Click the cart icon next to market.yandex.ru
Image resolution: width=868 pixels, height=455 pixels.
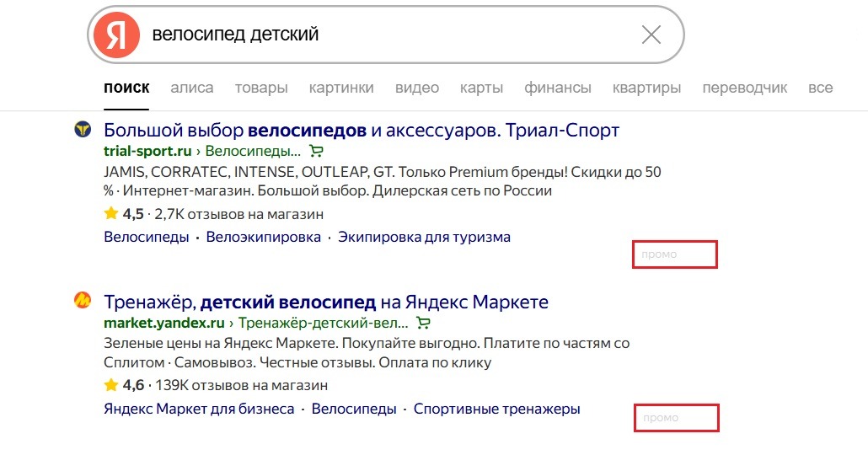pos(423,323)
